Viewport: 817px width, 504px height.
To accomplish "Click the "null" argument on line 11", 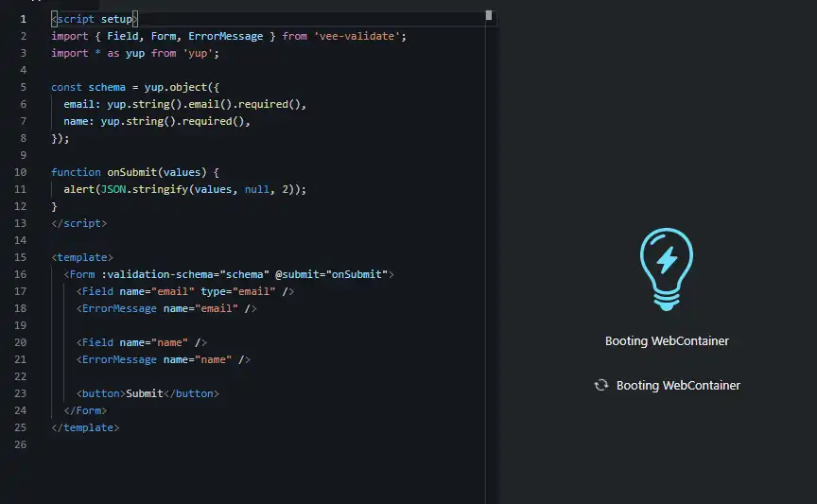I will pyautogui.click(x=257, y=189).
